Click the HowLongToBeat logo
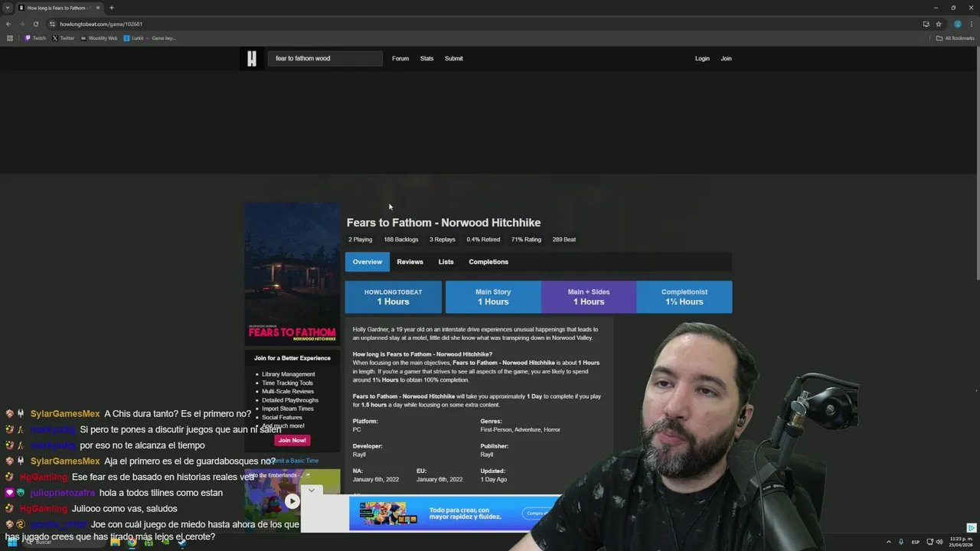 (251, 58)
